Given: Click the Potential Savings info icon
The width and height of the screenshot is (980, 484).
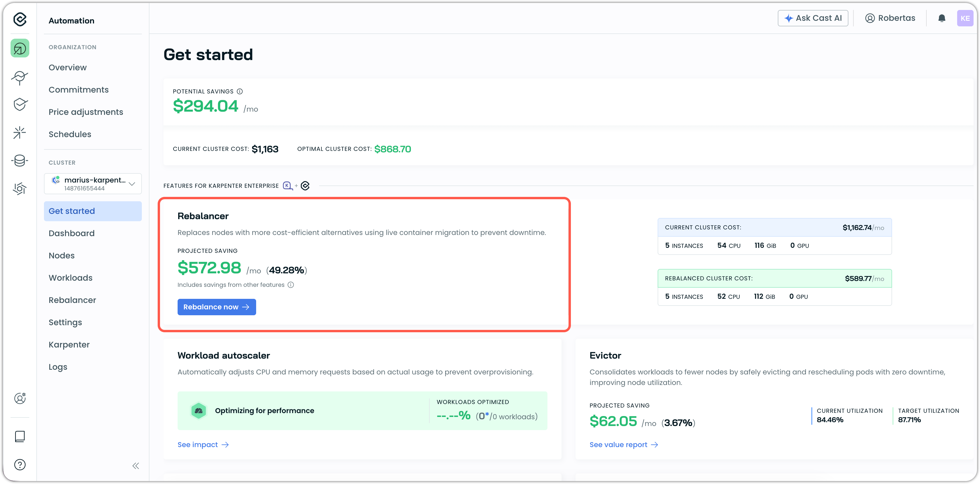Looking at the screenshot, I should [240, 91].
